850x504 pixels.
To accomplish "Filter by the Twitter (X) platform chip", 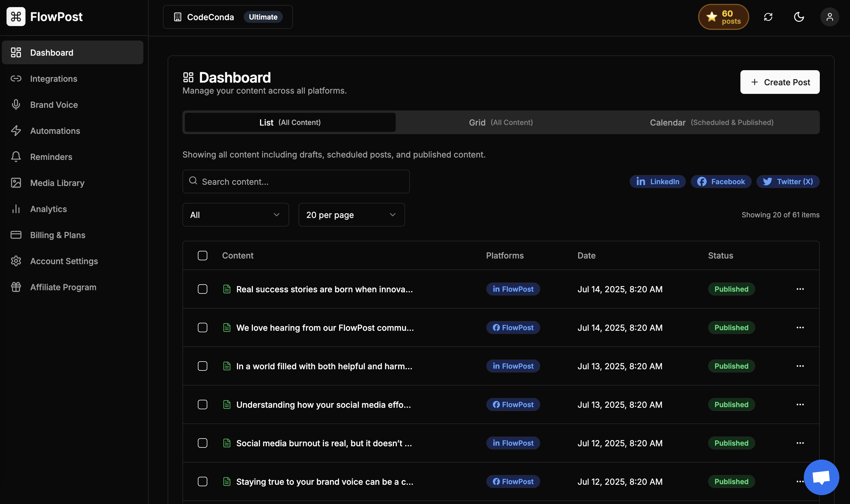I will coord(788,181).
